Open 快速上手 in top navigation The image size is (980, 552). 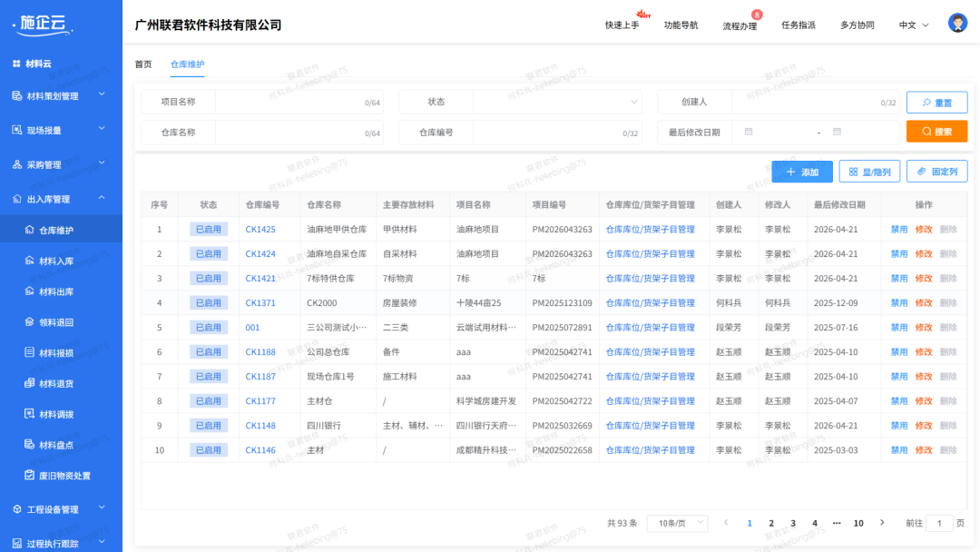pyautogui.click(x=622, y=25)
